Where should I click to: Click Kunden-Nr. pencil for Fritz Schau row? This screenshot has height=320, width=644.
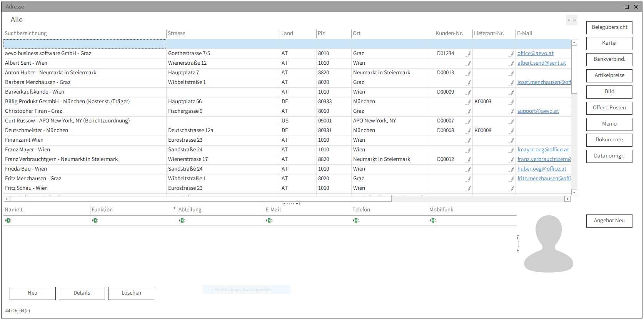[469, 188]
